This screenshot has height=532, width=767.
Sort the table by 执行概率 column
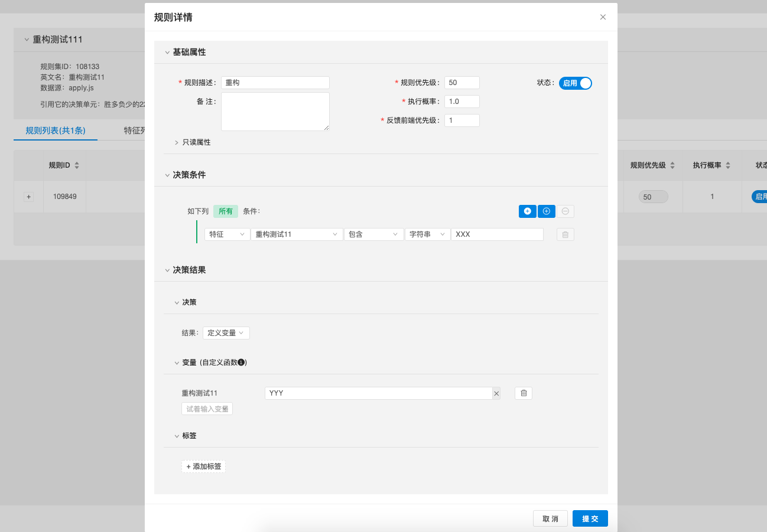click(728, 165)
